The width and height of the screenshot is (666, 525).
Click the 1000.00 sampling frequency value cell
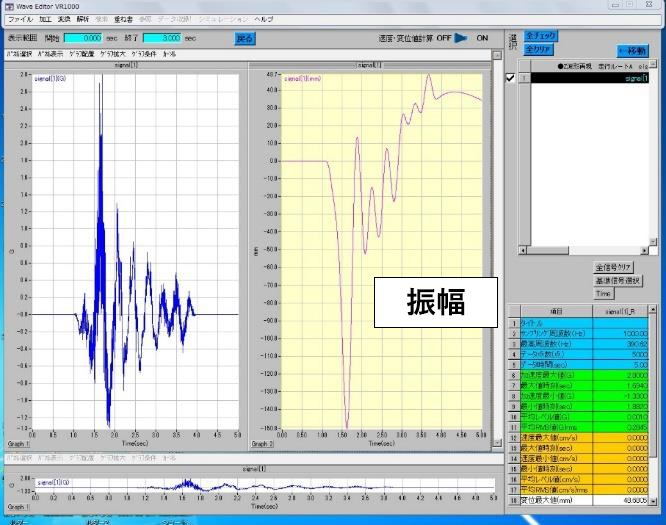[621, 333]
